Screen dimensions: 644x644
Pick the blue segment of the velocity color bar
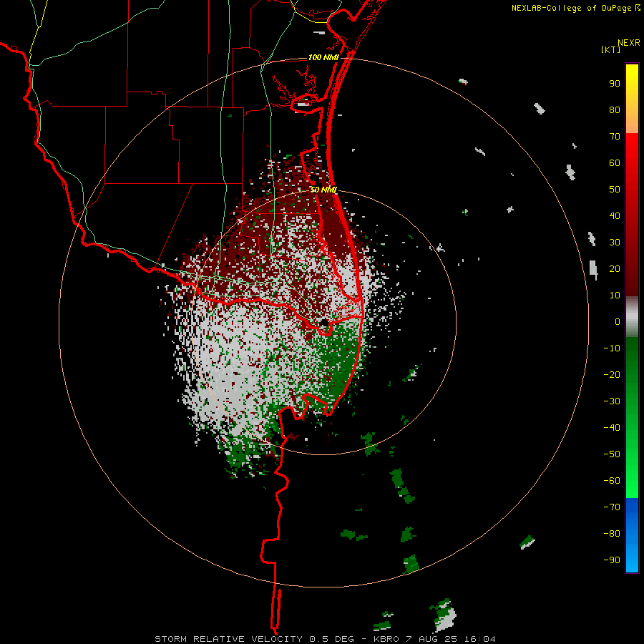point(632,535)
